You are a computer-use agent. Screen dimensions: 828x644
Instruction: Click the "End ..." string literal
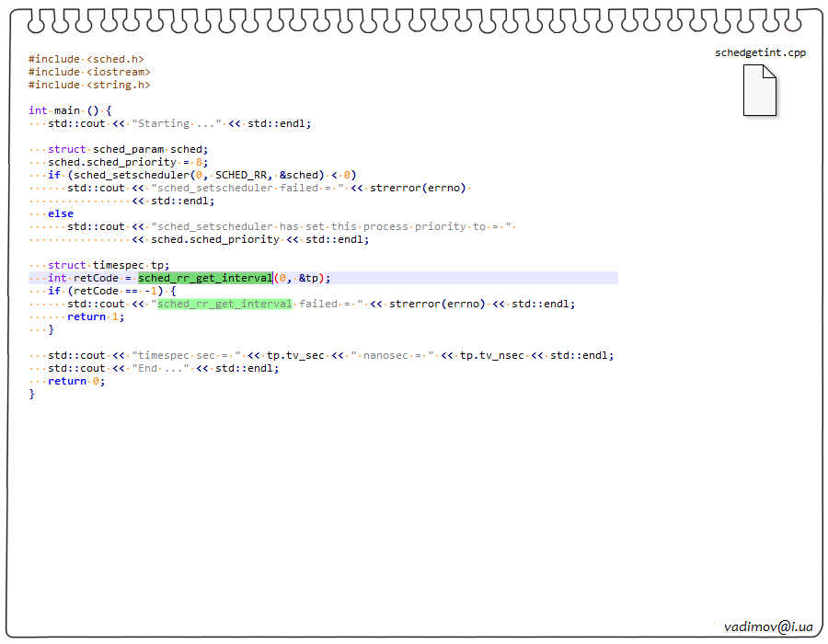click(x=160, y=368)
